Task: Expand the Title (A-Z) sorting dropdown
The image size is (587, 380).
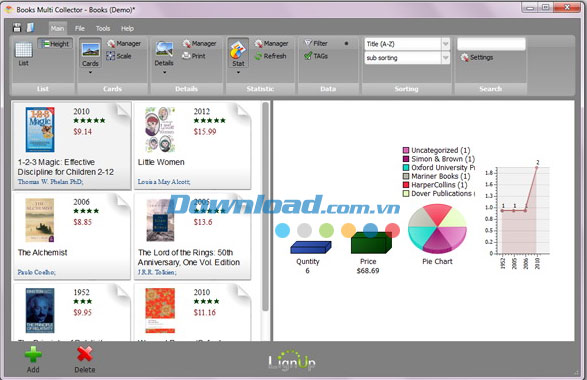Action: pyautogui.click(x=445, y=44)
